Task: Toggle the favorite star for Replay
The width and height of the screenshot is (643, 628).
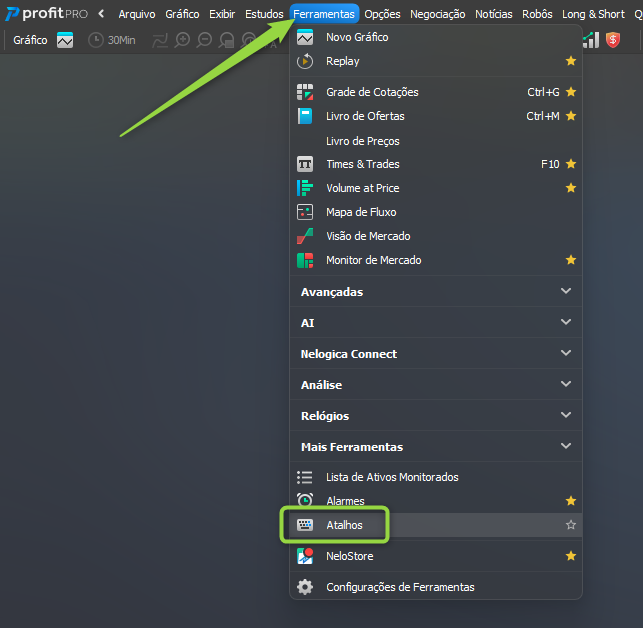Action: (x=570, y=61)
